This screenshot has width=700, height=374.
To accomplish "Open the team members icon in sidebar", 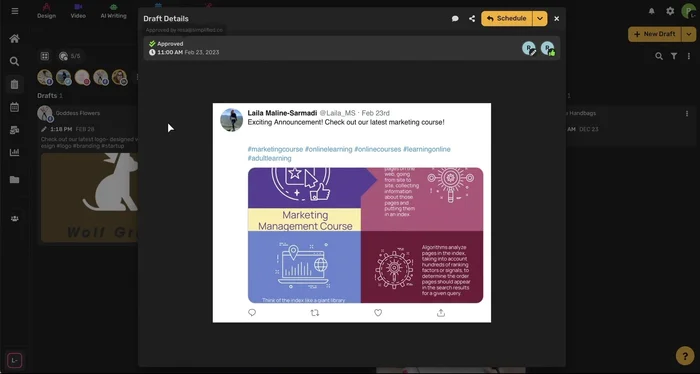I will (14, 219).
